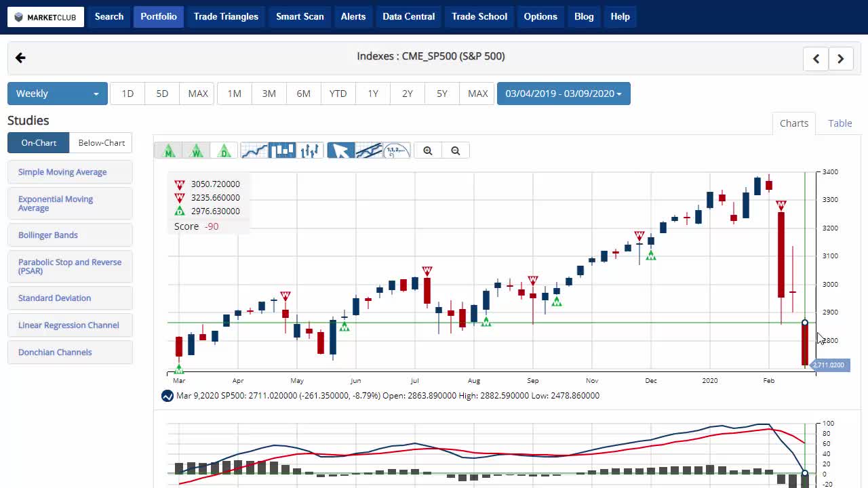Click the red triangle at 3050.720000 in legend
Viewport: 868px width, 488px height.
[180, 184]
